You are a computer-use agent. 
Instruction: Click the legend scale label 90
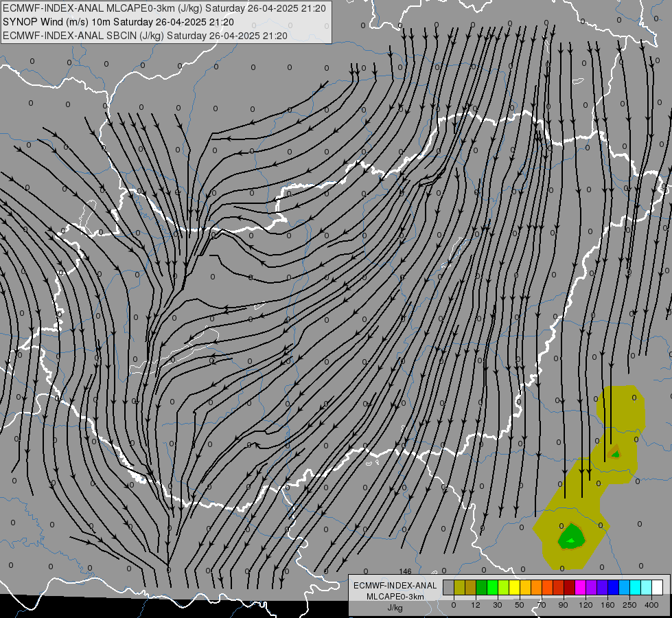click(x=563, y=605)
